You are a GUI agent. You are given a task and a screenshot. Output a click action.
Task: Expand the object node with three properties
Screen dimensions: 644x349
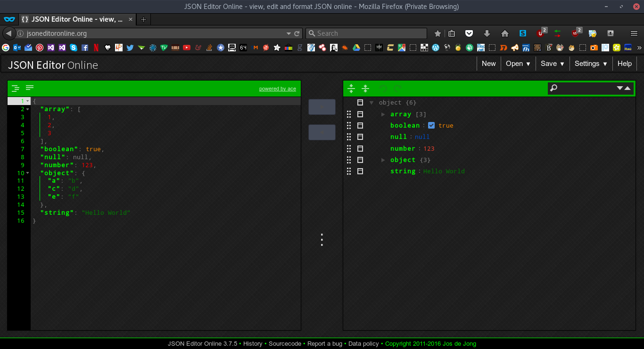(x=384, y=160)
